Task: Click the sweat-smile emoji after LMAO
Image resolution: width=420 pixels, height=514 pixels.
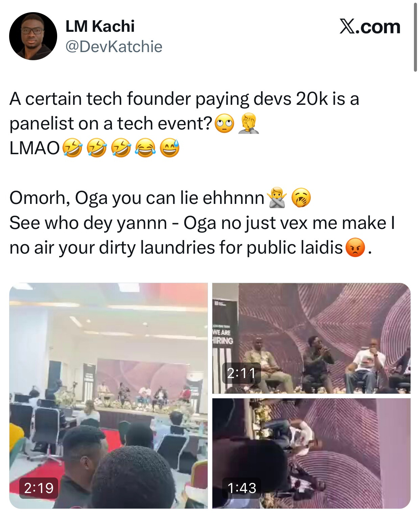Action: click(x=169, y=149)
